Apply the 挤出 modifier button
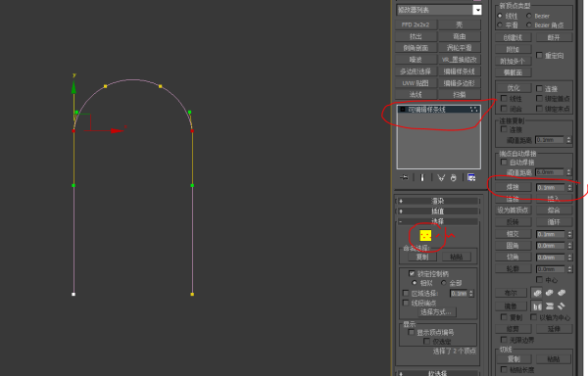 pos(416,36)
